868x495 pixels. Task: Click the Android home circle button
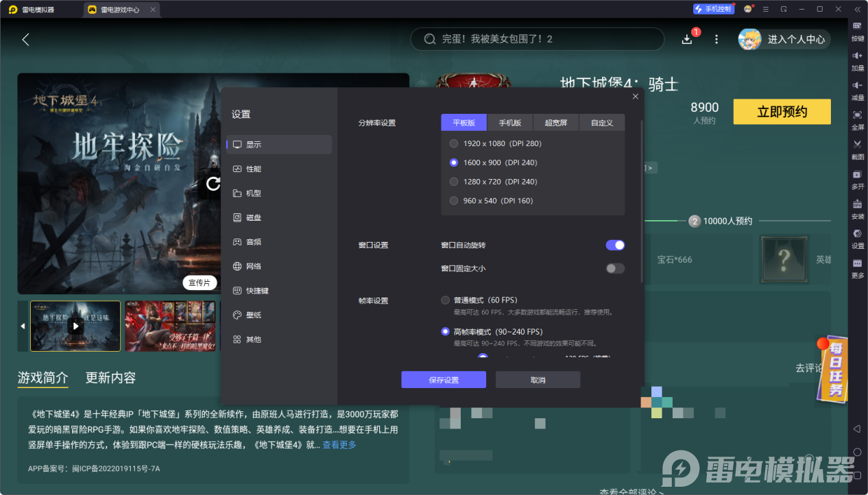857,452
